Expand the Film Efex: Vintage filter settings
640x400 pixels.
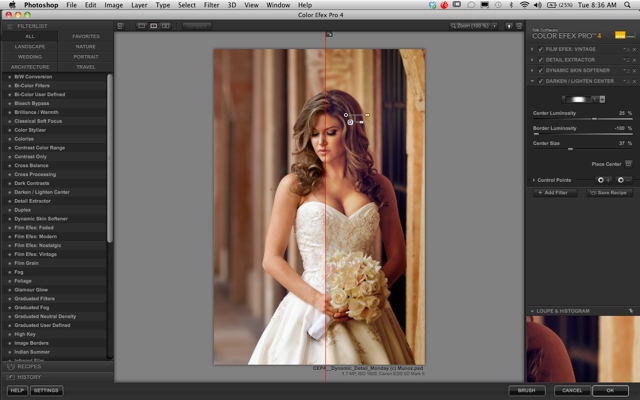click(x=532, y=49)
